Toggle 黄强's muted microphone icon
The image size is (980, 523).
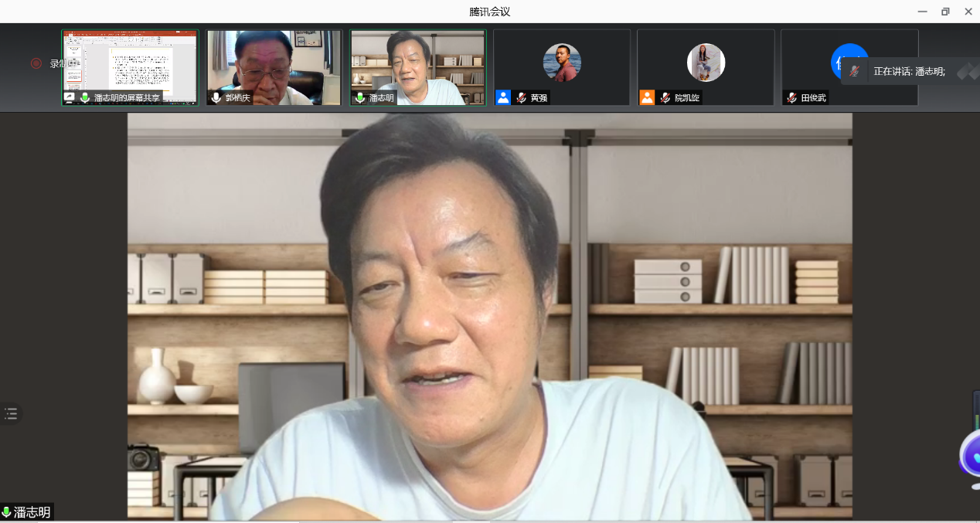[522, 98]
